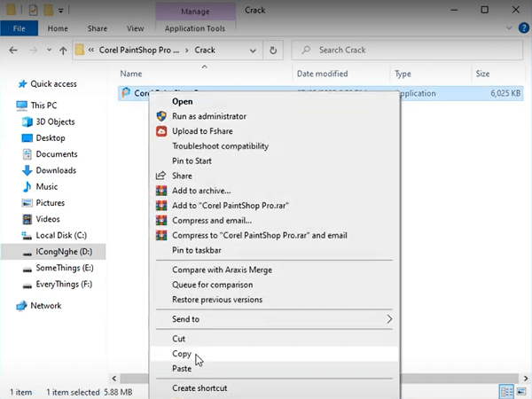Click the Upload to Fshare entry

point(202,131)
